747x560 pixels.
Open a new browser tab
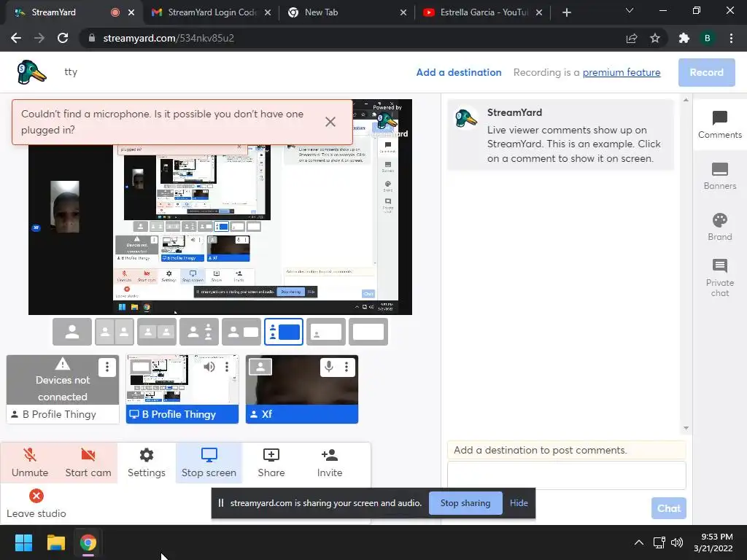click(566, 12)
